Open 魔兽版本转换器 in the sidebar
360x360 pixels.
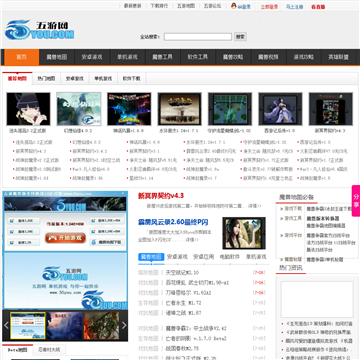(323, 219)
